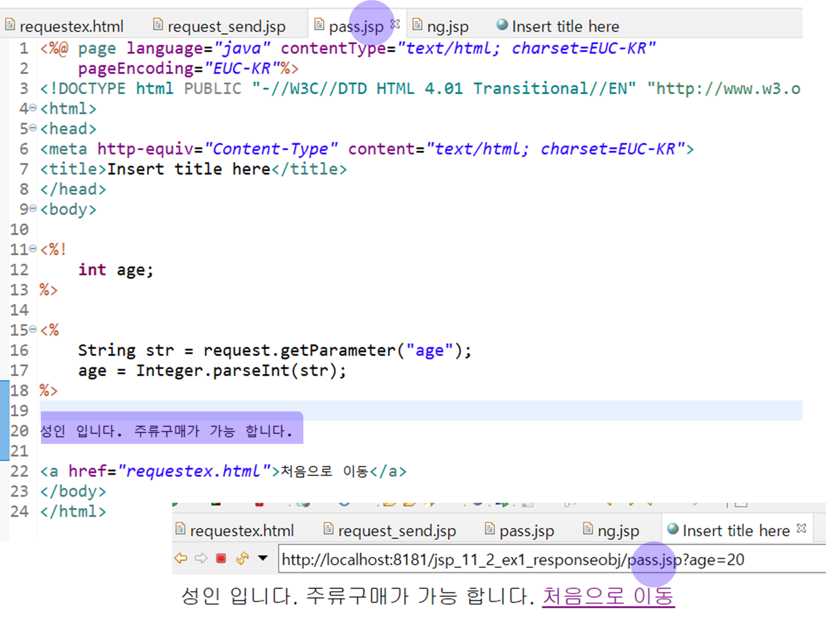Click the closing </body> tag on line 23
The width and height of the screenshot is (826, 644).
pos(73,492)
